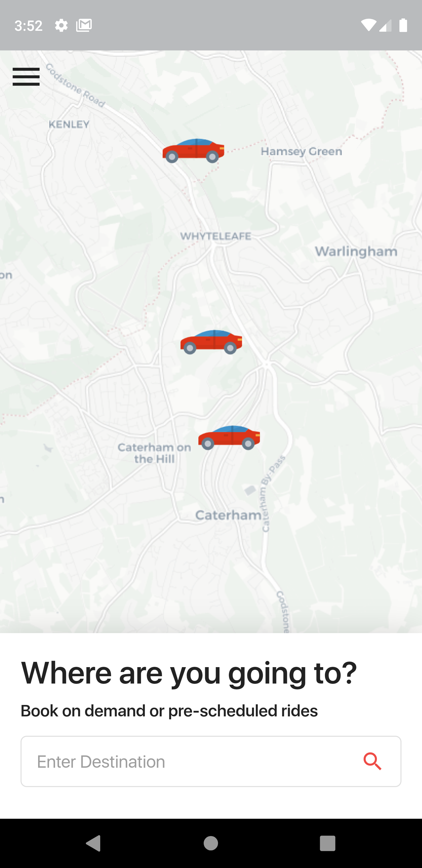
Task: Tap the mail notification icon
Action: pos(84,25)
